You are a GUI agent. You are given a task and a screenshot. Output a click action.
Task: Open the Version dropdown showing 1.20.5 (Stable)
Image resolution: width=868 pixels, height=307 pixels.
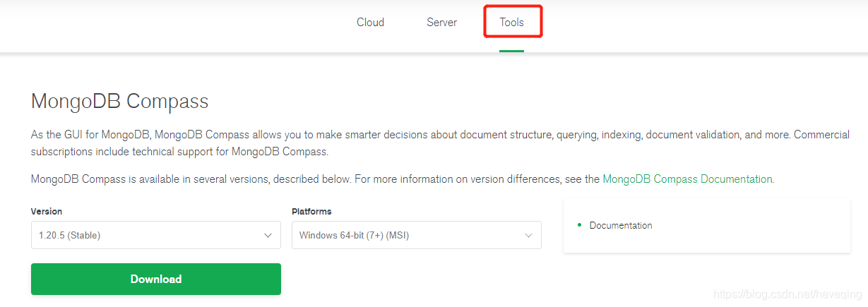155,235
